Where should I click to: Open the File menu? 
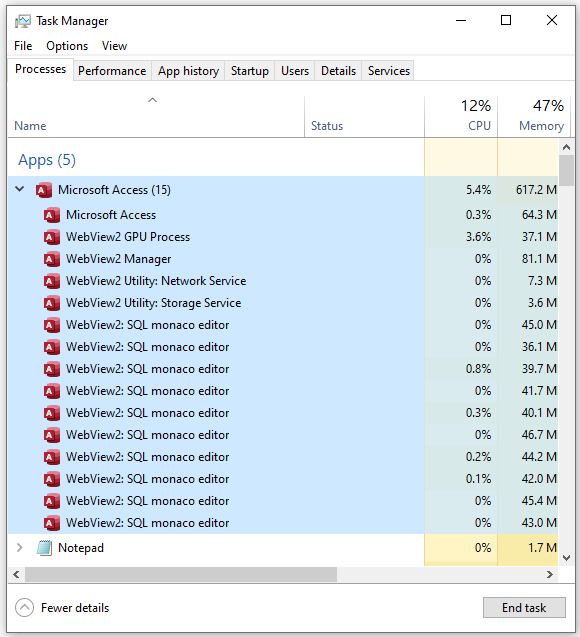(x=23, y=46)
